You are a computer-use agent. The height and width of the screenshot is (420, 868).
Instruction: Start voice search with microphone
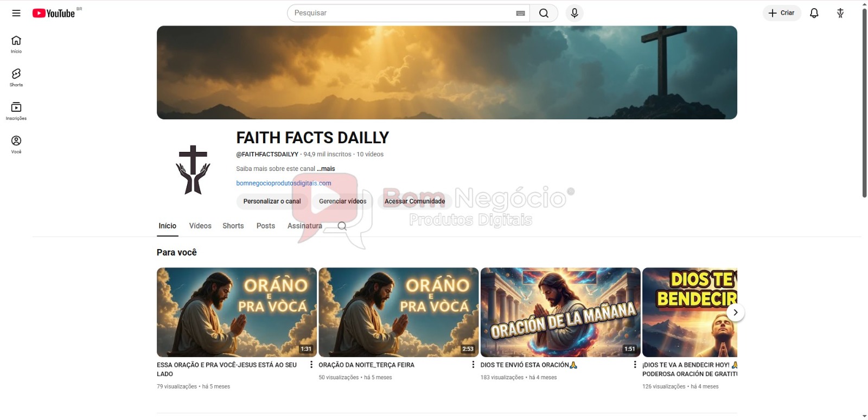click(x=575, y=13)
